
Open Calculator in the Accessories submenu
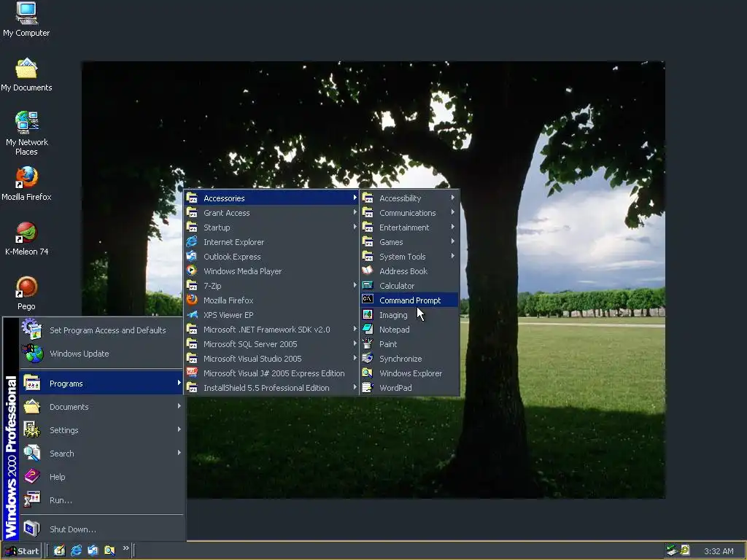[410, 286]
